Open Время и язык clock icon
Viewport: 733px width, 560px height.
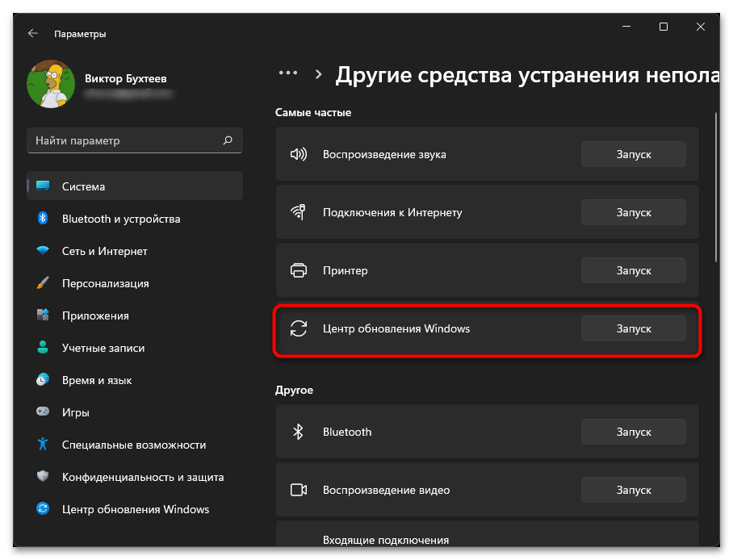pos(43,379)
